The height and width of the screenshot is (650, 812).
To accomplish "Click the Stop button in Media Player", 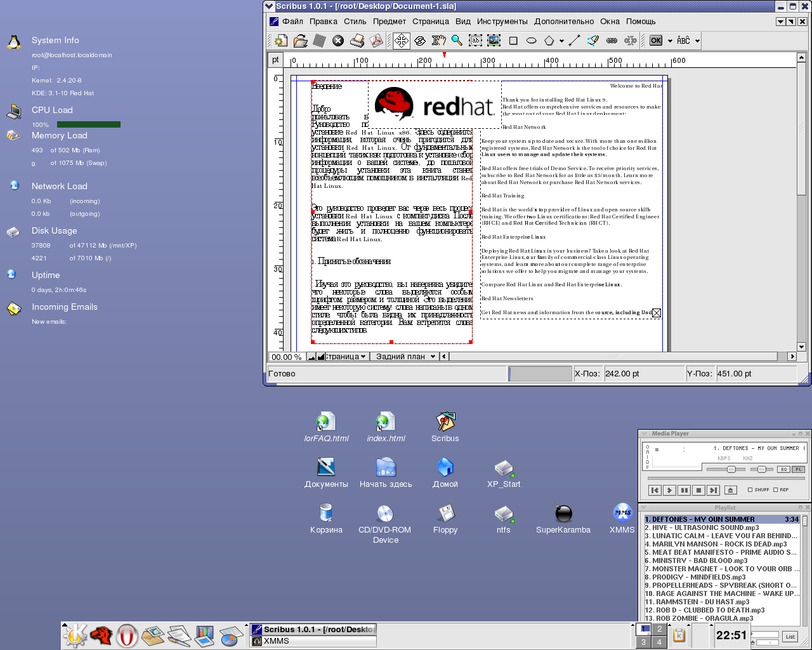I will [x=698, y=490].
